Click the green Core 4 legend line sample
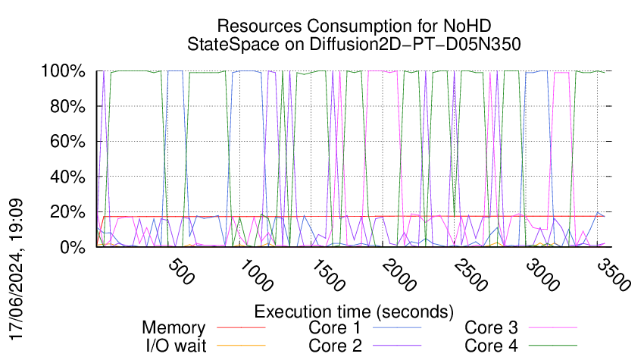 [x=553, y=346]
